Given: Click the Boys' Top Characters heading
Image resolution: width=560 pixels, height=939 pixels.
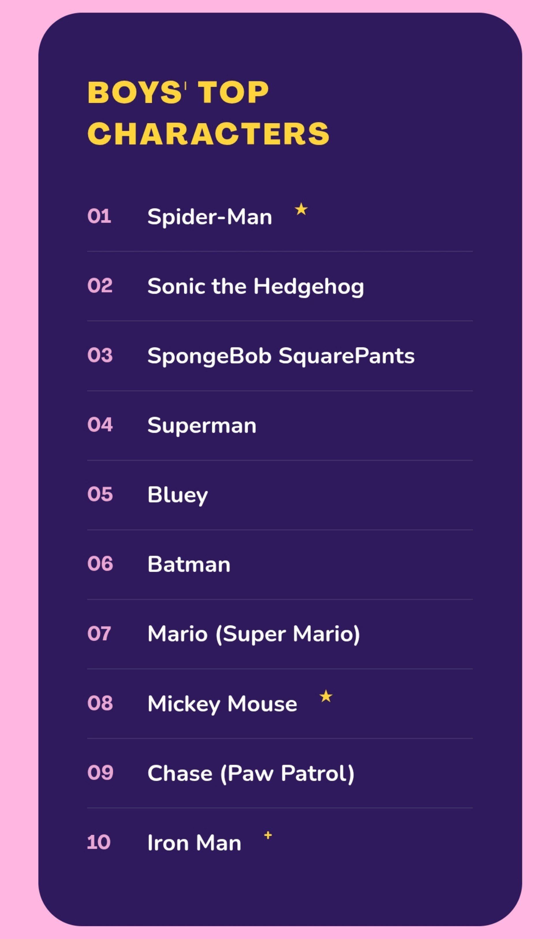Looking at the screenshot, I should 208,113.
